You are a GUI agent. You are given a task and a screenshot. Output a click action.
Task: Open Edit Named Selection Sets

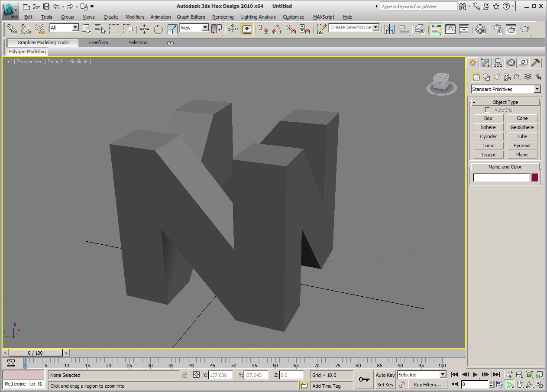coord(321,29)
